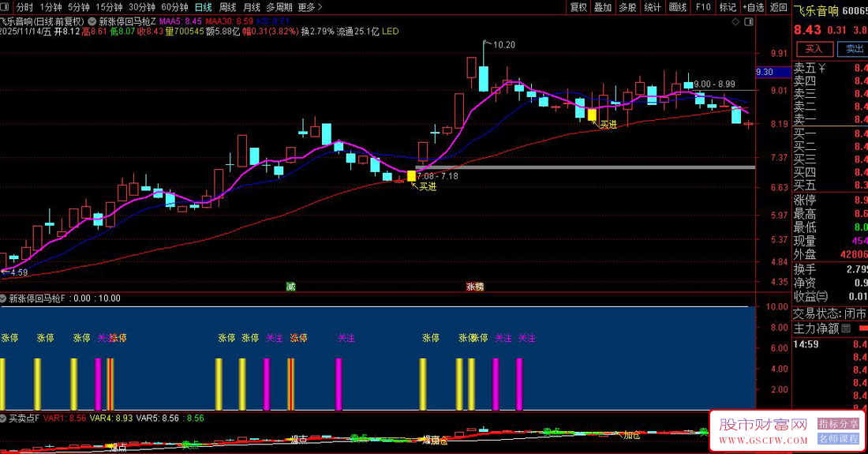Switch to the 1分钟 period tab
The height and width of the screenshot is (454, 868).
coord(51,7)
